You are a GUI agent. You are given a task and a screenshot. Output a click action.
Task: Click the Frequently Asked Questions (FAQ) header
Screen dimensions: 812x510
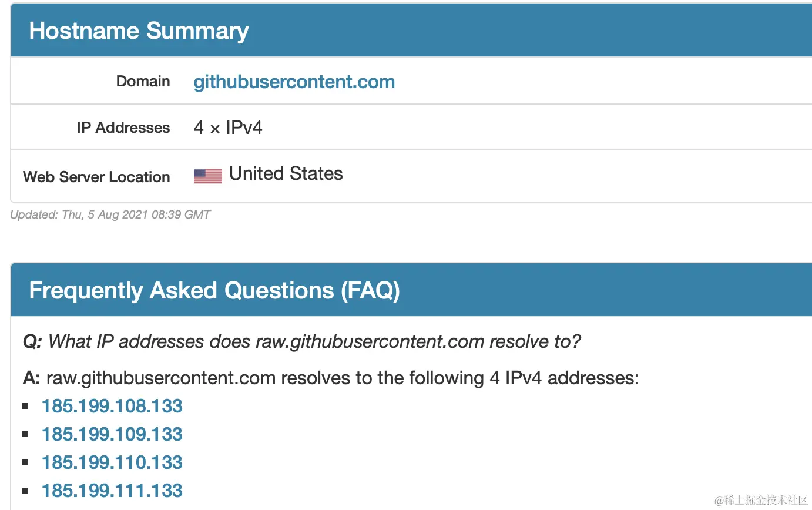pos(214,291)
